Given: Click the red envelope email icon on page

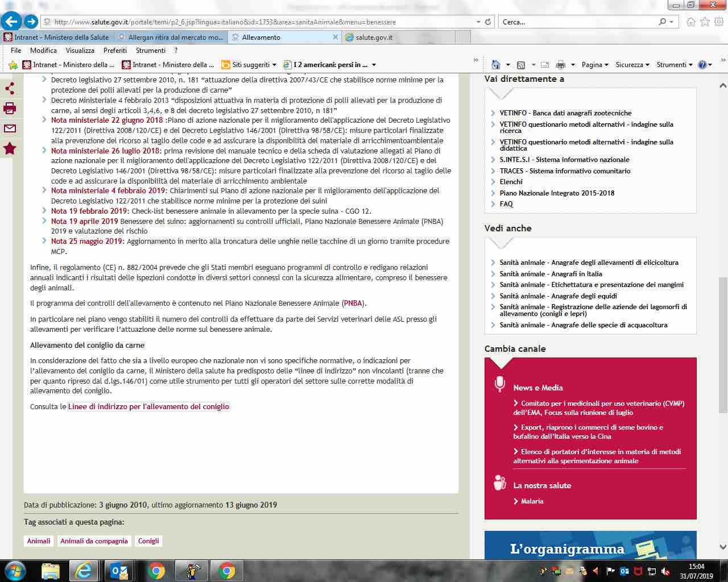Looking at the screenshot, I should click(10, 128).
